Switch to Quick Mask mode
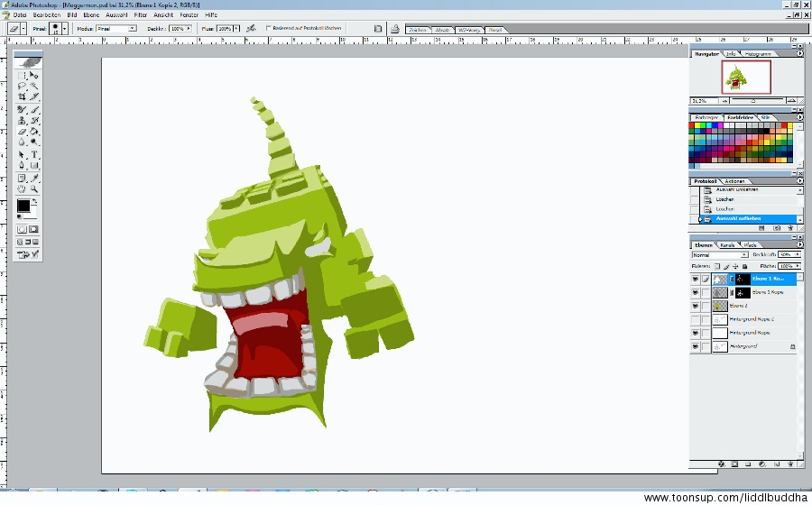The height and width of the screenshot is (505, 812). coord(34,229)
